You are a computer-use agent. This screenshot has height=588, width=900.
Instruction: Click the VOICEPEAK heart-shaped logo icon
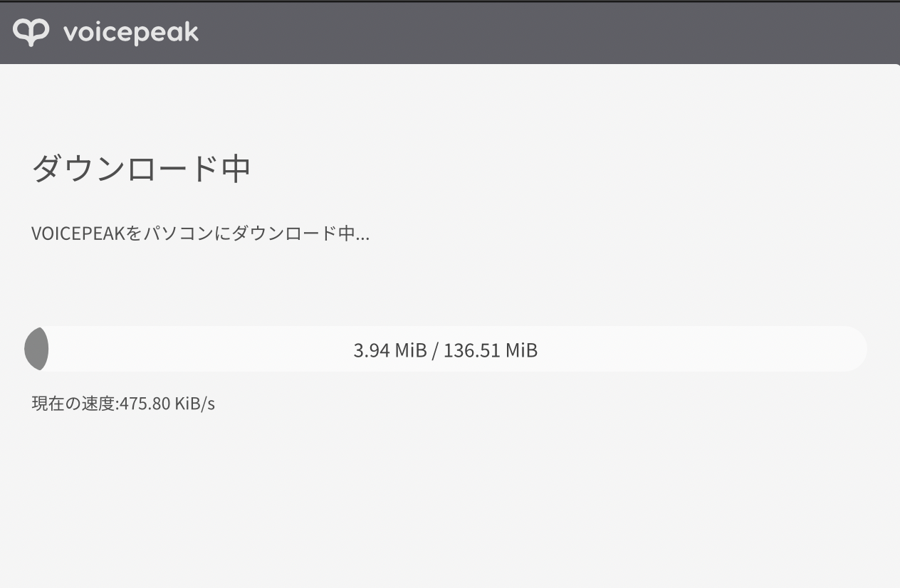click(33, 31)
